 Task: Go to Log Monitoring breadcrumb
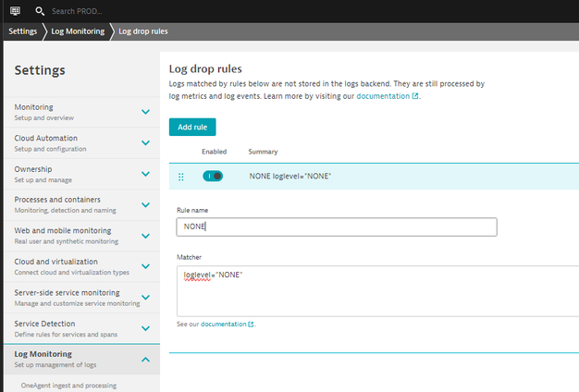click(x=78, y=31)
